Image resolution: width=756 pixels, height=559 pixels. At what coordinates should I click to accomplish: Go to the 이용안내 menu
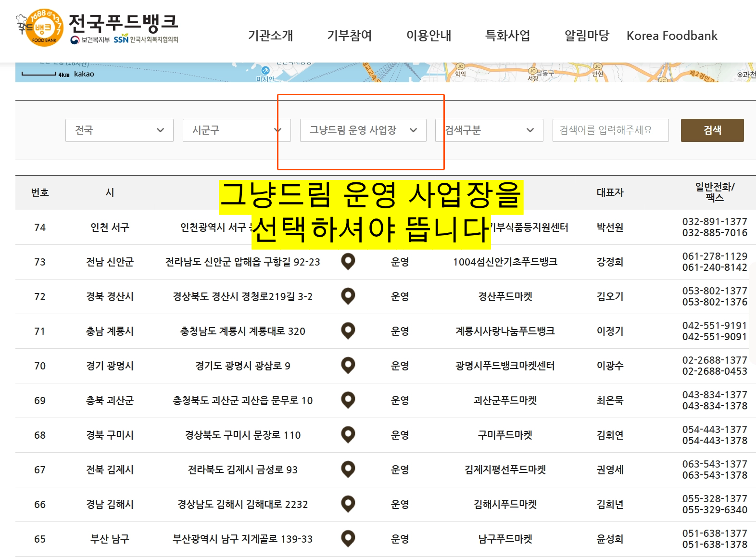pos(429,36)
